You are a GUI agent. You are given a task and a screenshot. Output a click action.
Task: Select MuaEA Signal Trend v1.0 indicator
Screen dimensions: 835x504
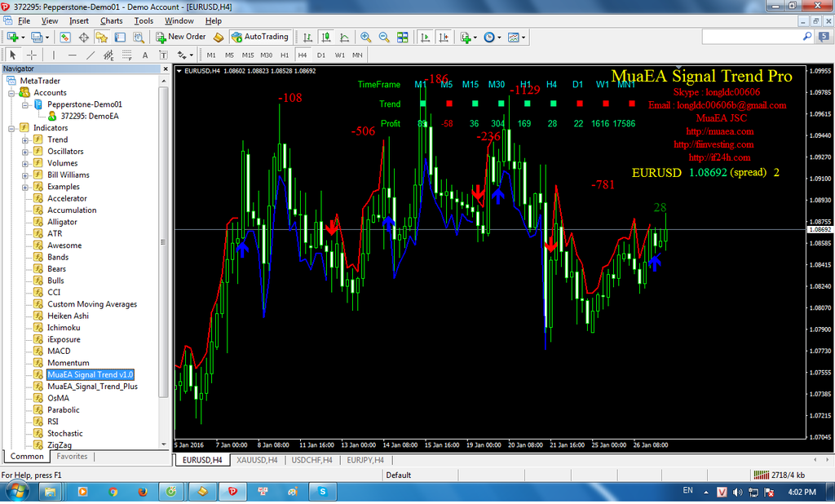click(x=90, y=374)
